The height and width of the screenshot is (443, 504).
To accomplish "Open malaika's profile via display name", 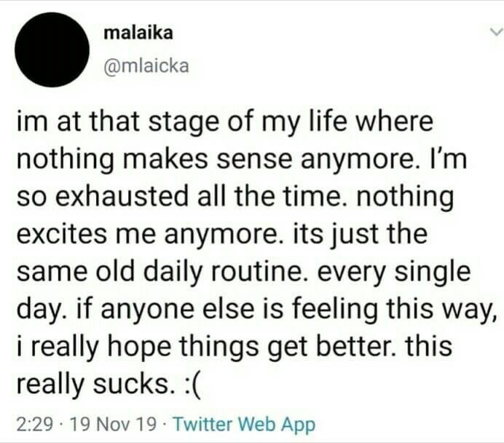I will click(138, 33).
